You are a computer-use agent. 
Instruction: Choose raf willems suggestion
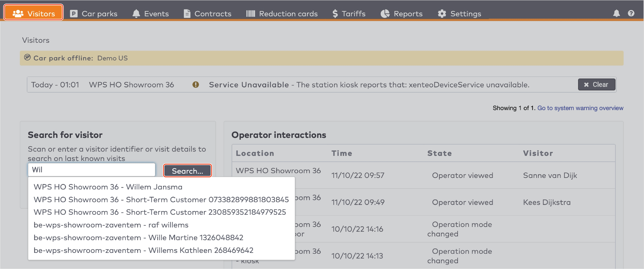pos(111,225)
